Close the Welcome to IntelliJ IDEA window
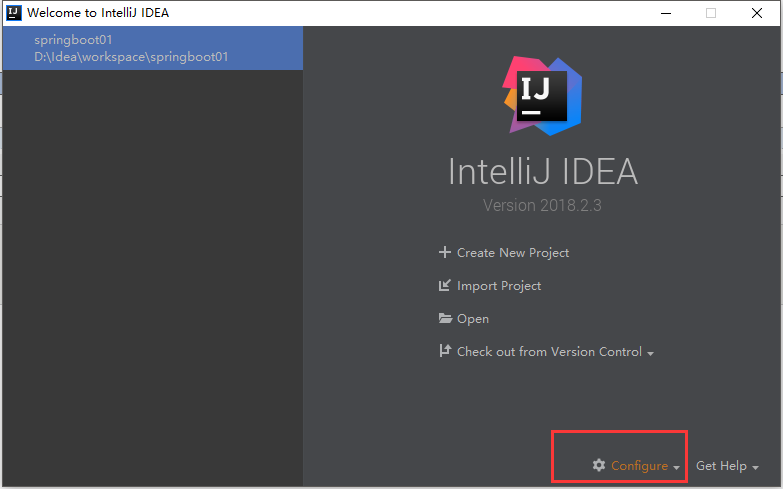Screen dimensions: 783x489 click(757, 13)
